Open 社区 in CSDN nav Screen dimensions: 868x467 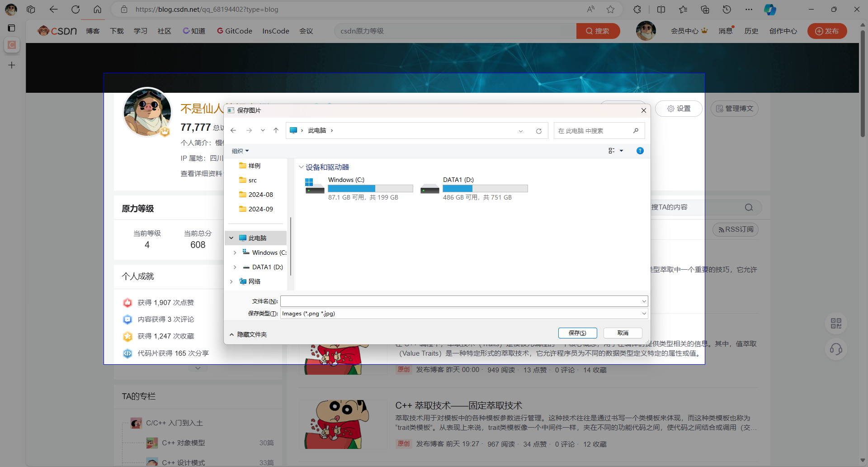pos(165,31)
